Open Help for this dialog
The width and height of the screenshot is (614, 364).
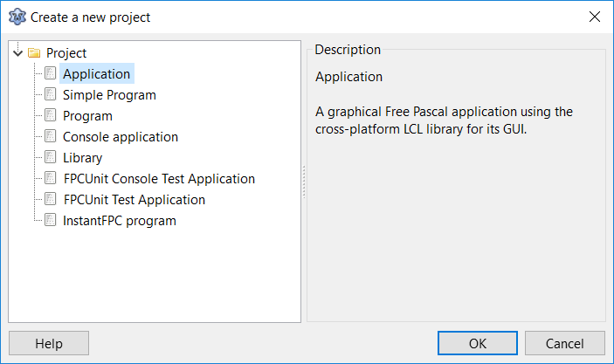[x=49, y=343]
